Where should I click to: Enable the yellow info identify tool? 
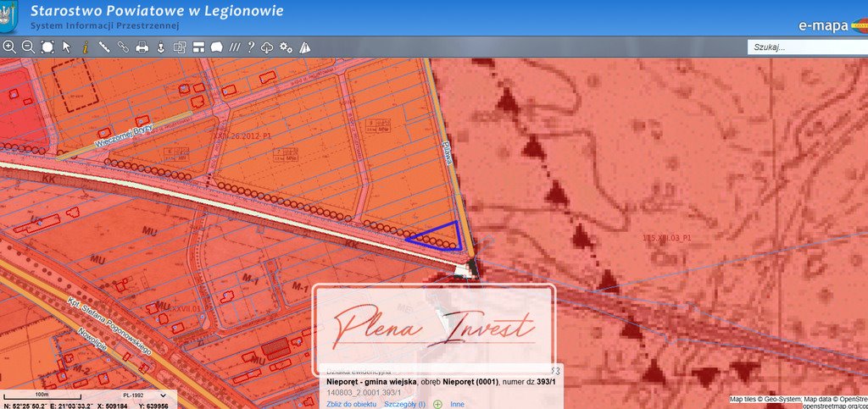[x=85, y=47]
